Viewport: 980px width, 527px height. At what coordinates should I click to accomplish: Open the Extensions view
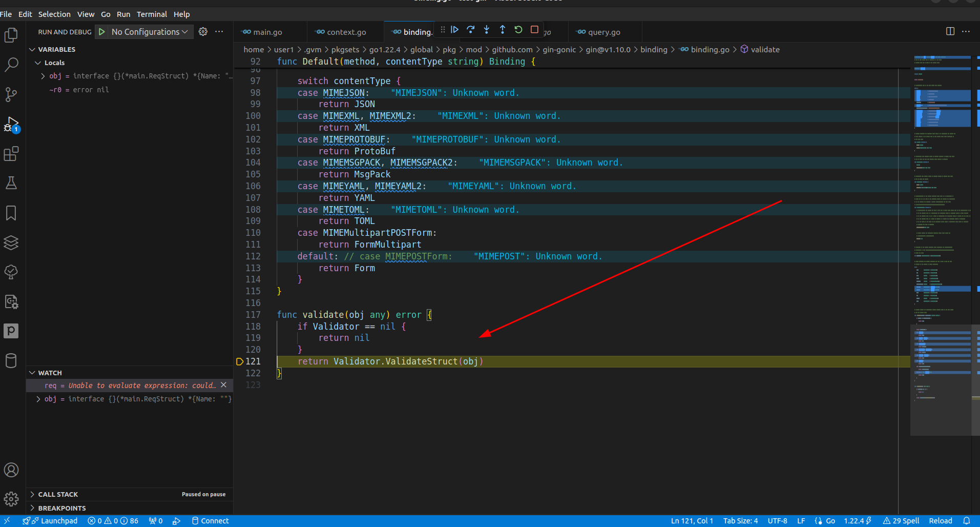[11, 153]
